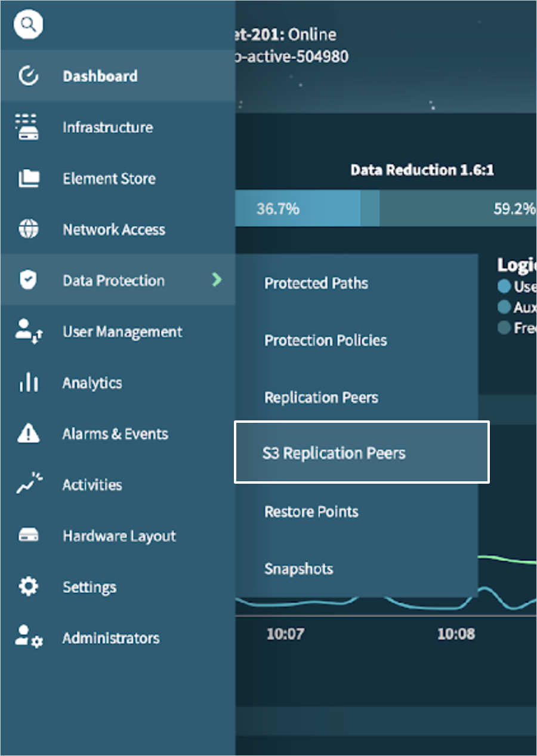The height and width of the screenshot is (756, 537).
Task: Select Snapshots in the submenu
Action: pos(298,569)
